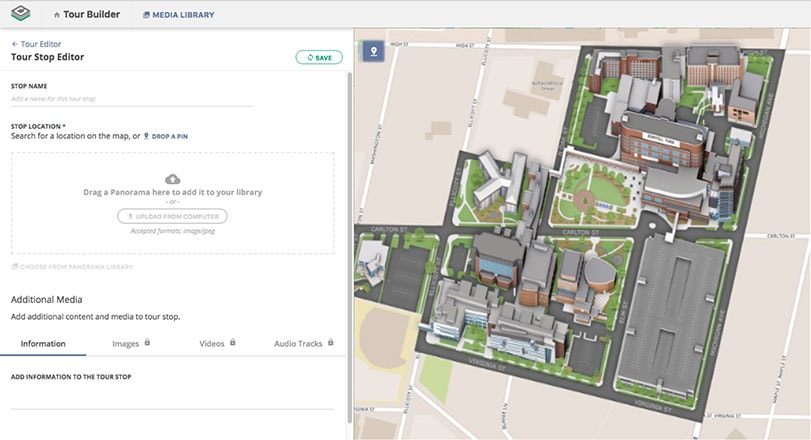Click Upload From Computer button
Image resolution: width=811 pixels, height=440 pixels.
(172, 216)
